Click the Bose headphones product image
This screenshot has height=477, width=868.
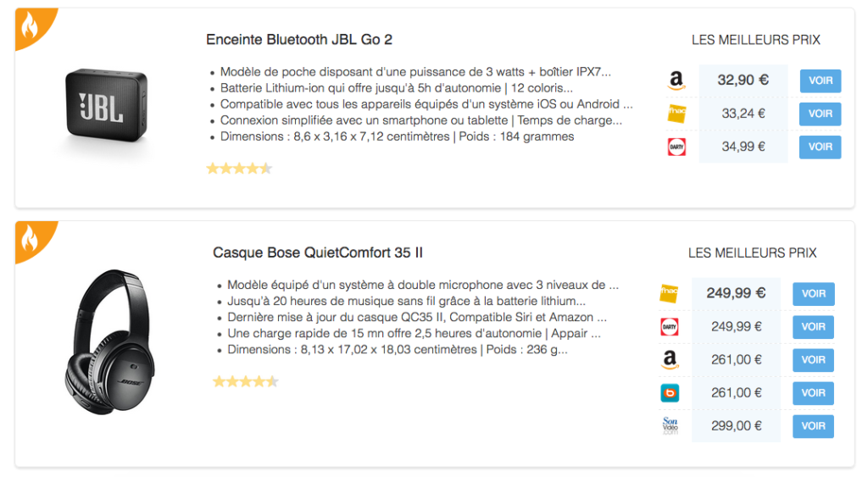click(109, 342)
